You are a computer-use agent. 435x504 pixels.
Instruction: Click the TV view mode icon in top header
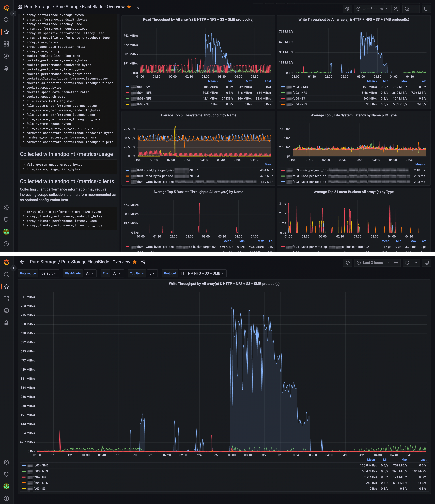pos(426,9)
